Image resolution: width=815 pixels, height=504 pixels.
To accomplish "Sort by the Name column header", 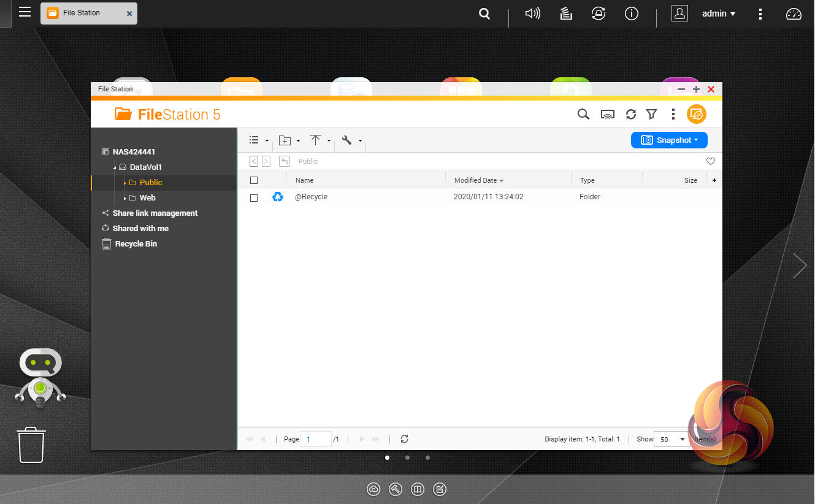I will 305,180.
